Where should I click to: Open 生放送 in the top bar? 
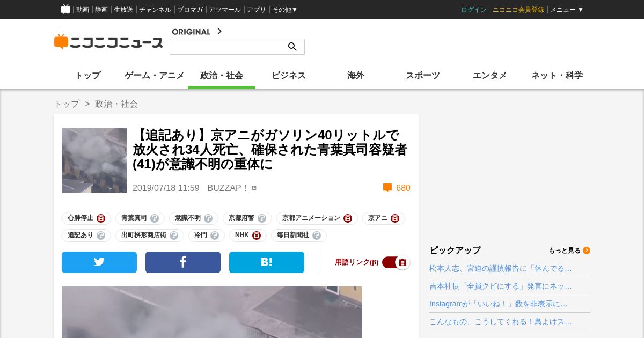coord(123,10)
